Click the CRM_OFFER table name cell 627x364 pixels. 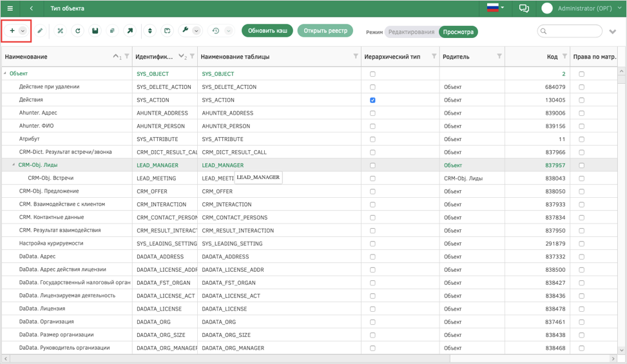click(x=279, y=191)
